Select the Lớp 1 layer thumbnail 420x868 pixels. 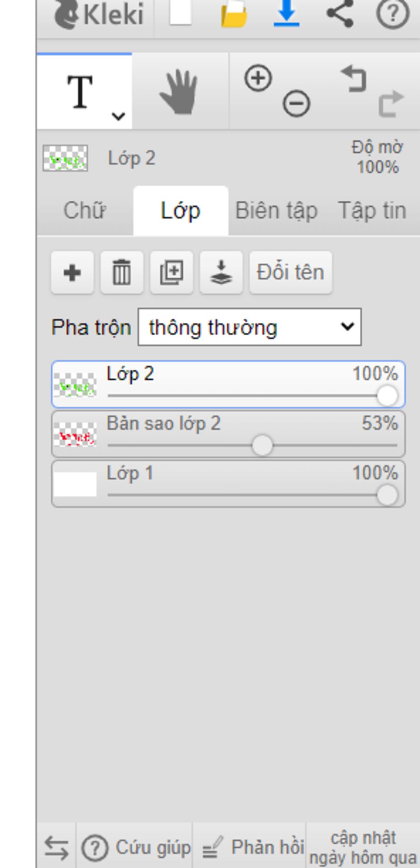pyautogui.click(x=75, y=484)
